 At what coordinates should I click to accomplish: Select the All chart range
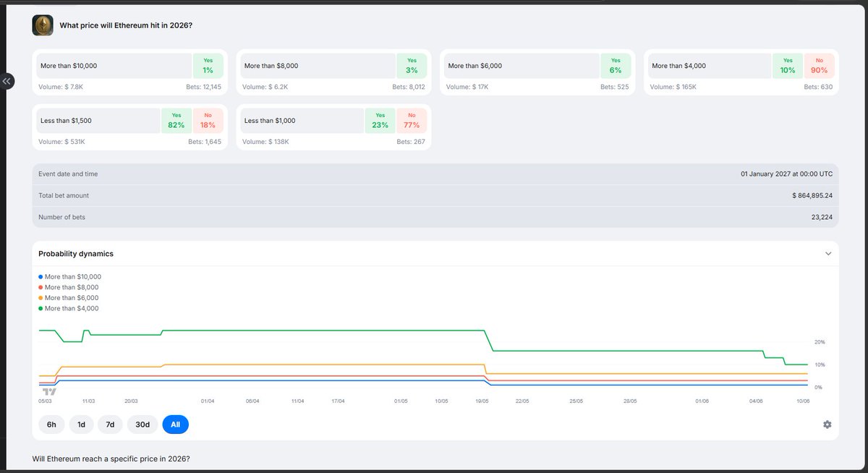(176, 425)
